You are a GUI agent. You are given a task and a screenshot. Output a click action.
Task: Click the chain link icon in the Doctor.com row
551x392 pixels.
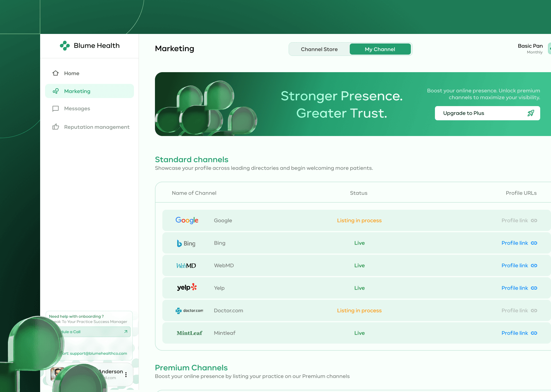[x=534, y=311]
